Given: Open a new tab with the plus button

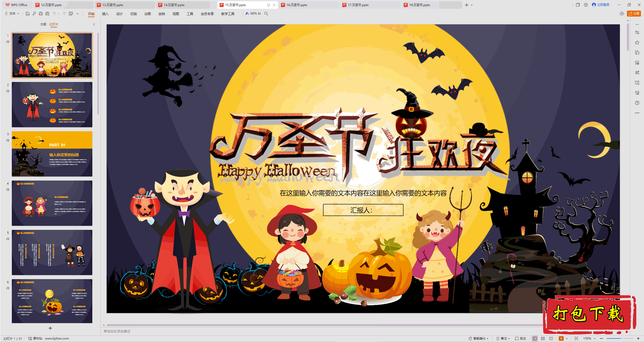Looking at the screenshot, I should 467,5.
